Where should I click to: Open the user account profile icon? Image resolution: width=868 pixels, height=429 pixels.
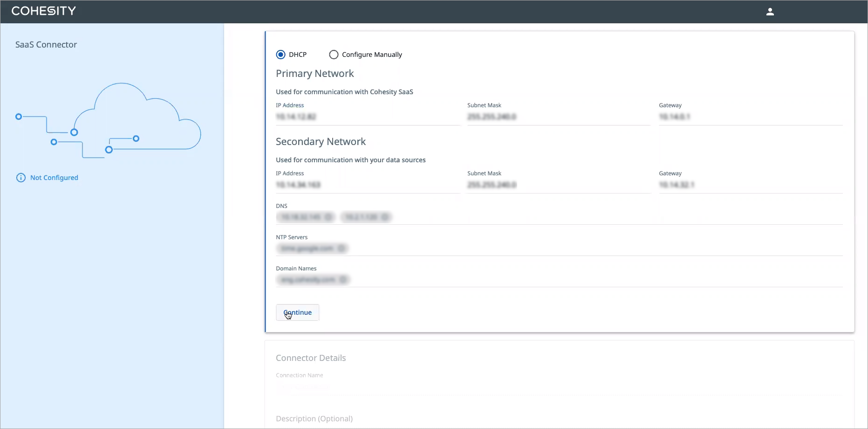[770, 12]
